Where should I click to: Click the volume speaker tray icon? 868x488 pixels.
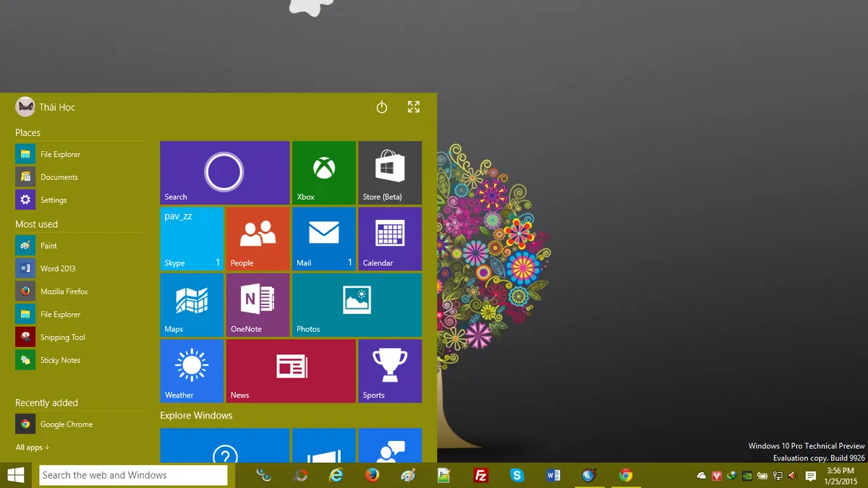(x=792, y=476)
